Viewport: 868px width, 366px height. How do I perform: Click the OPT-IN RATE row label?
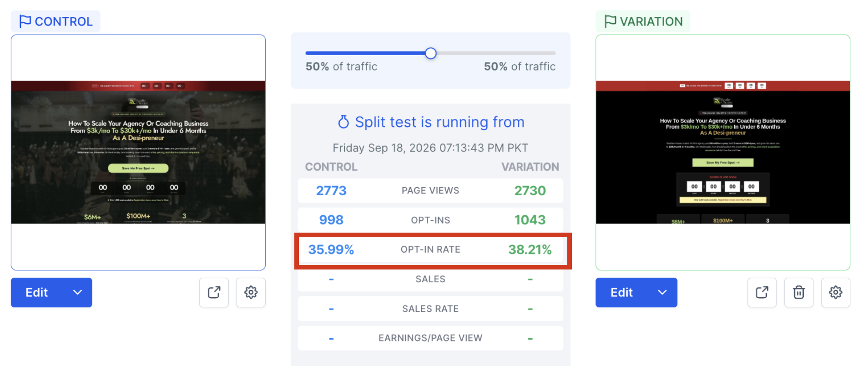tap(430, 249)
